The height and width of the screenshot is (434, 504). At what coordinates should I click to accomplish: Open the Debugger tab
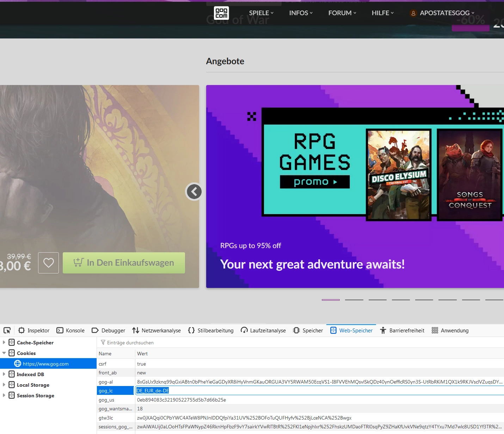point(108,330)
